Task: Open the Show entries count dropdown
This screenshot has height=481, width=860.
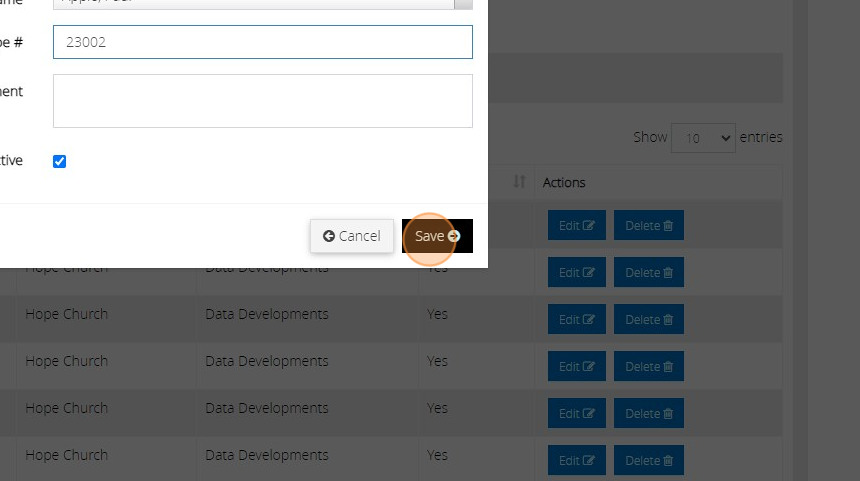Action: click(x=703, y=138)
